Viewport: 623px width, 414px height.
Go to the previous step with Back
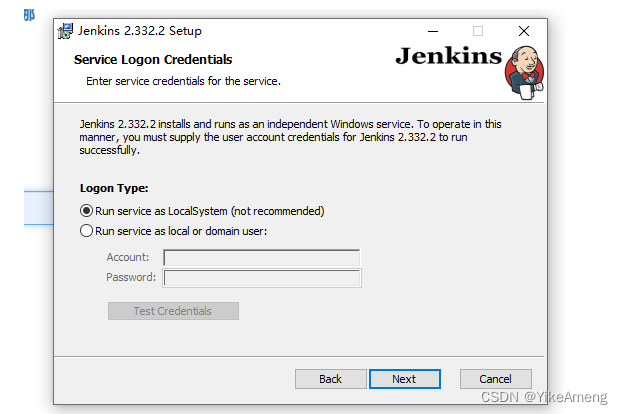331,379
